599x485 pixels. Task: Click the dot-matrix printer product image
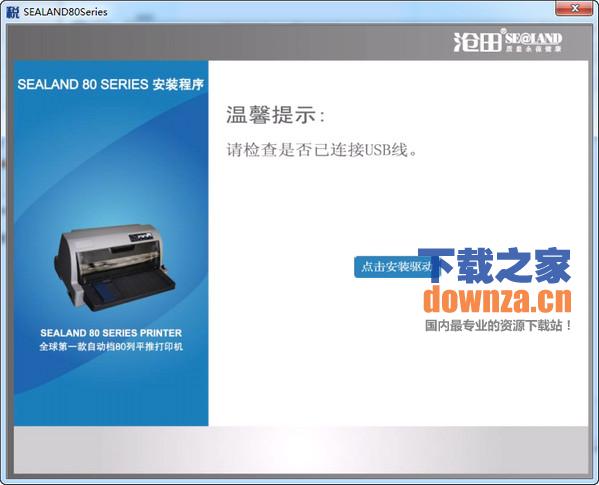pos(115,267)
